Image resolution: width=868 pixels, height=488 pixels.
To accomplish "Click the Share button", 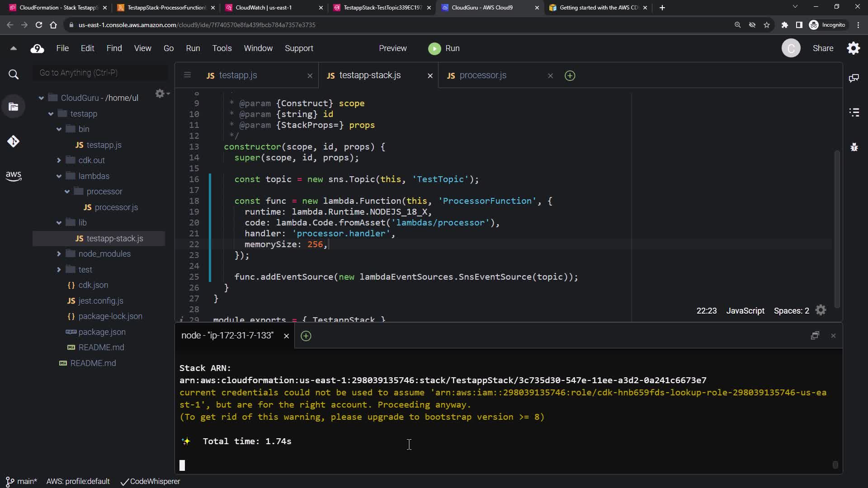I will [823, 48].
